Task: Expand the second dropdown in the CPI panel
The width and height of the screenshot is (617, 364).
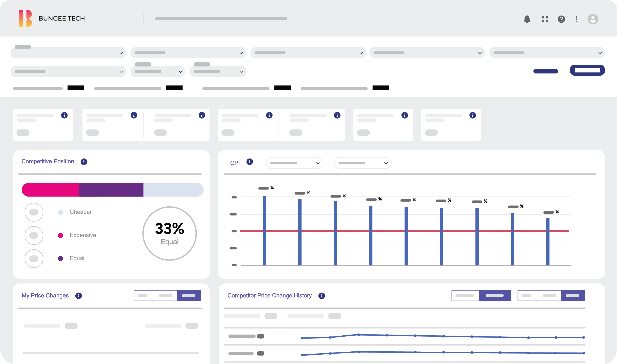Action: (363, 163)
